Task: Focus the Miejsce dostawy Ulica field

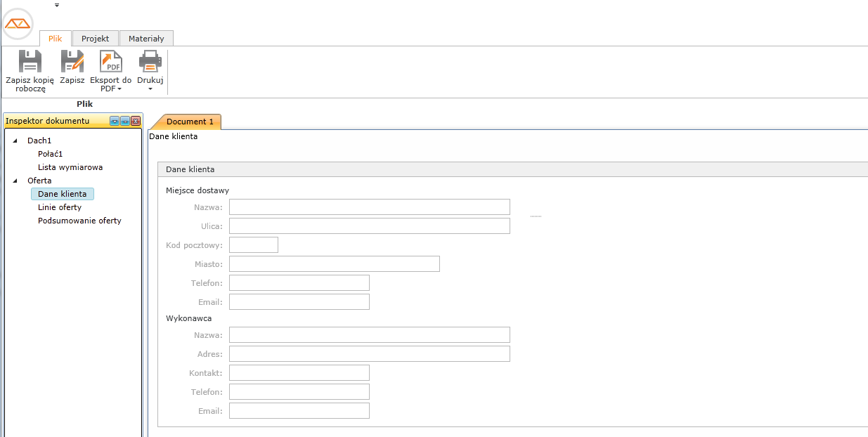Action: (369, 226)
